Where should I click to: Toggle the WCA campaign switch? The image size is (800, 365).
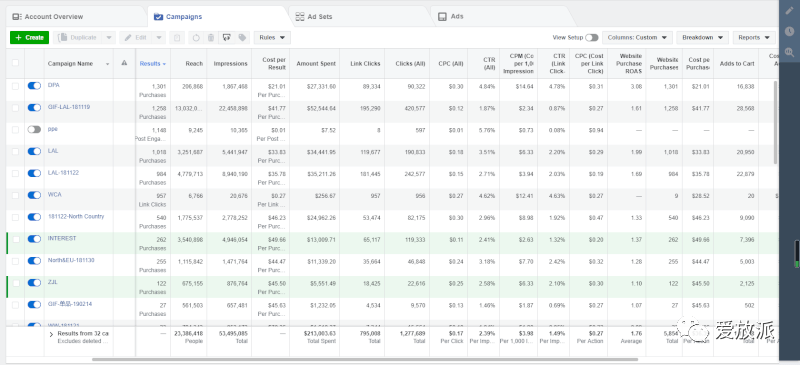[34, 195]
